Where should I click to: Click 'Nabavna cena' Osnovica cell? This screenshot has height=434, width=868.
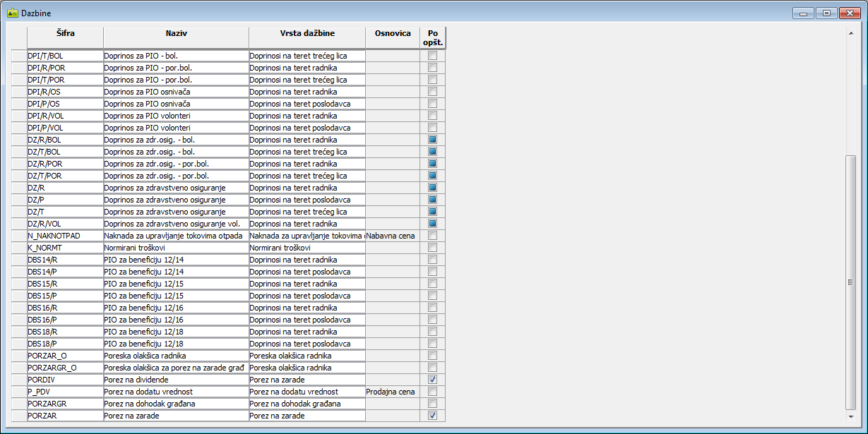(x=392, y=236)
